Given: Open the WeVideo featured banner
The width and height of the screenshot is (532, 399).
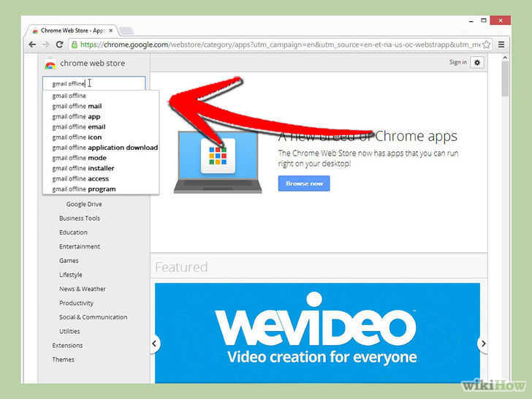Looking at the screenshot, I should click(317, 333).
